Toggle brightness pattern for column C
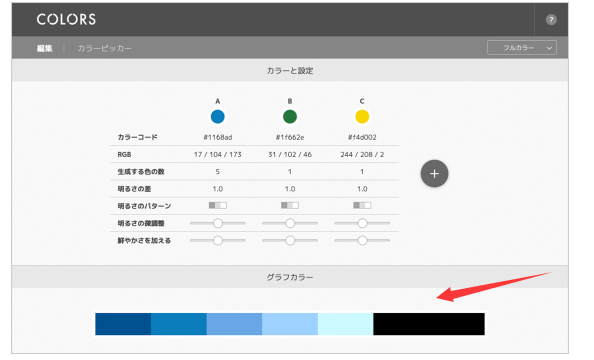Image resolution: width=594 pixels, height=360 pixels. [x=362, y=205]
